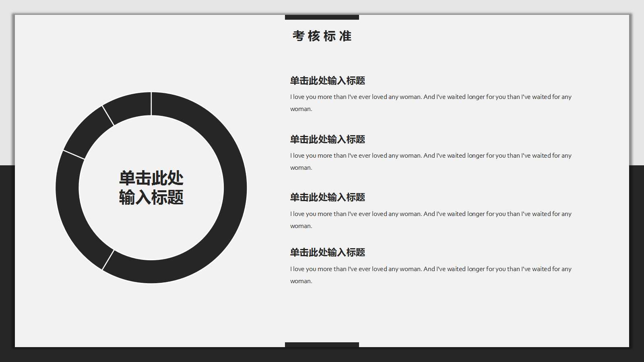This screenshot has height=362, width=644.
Task: Click the black bar at slide bottom edge
Action: tap(322, 345)
